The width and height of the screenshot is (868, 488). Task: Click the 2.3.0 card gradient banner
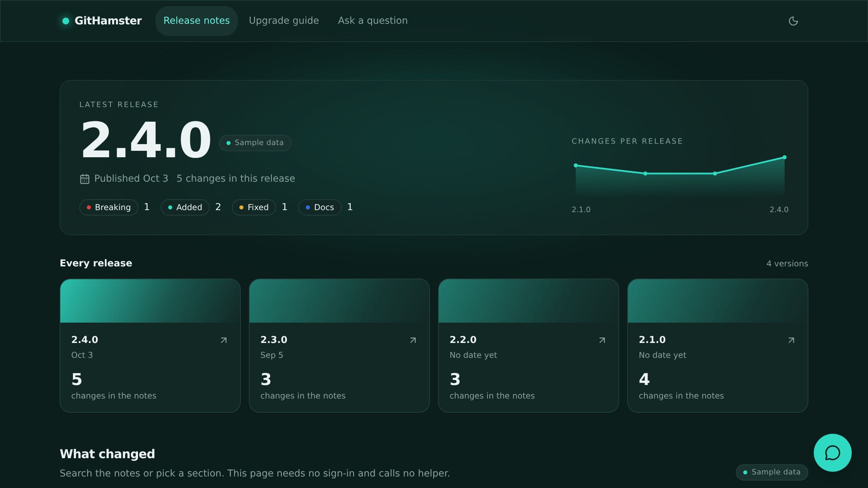coord(339,301)
